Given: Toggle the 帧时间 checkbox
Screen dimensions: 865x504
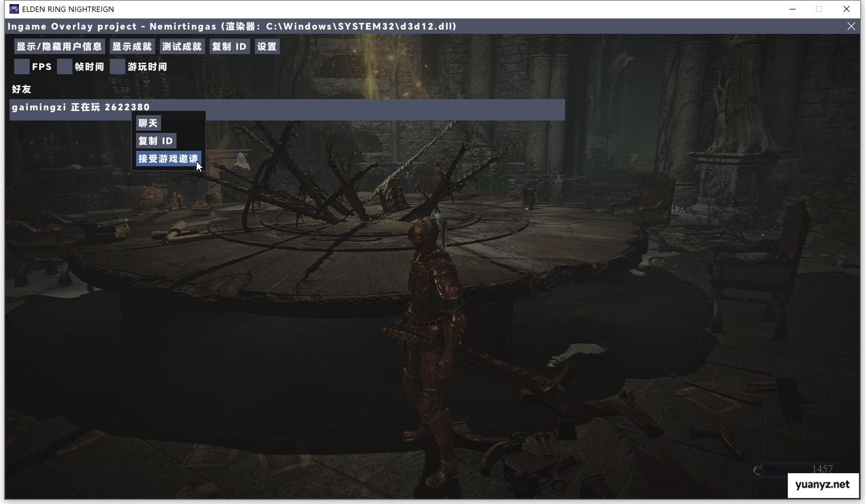Looking at the screenshot, I should click(65, 66).
